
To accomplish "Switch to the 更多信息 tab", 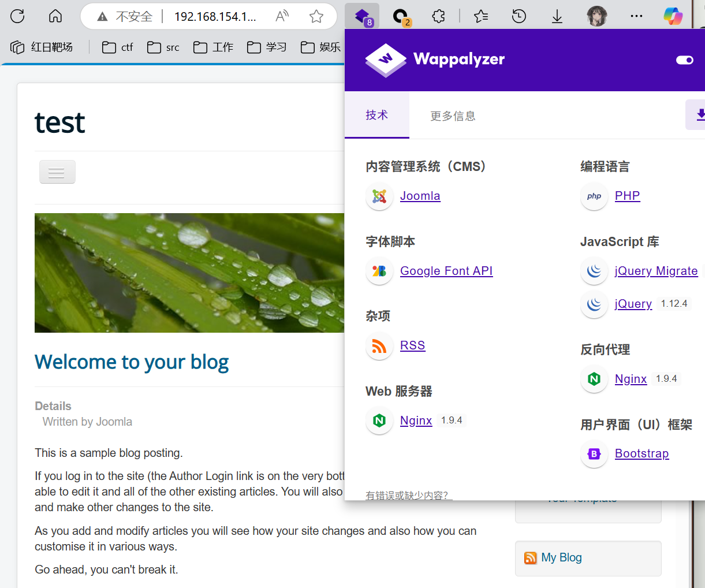I will pyautogui.click(x=453, y=116).
